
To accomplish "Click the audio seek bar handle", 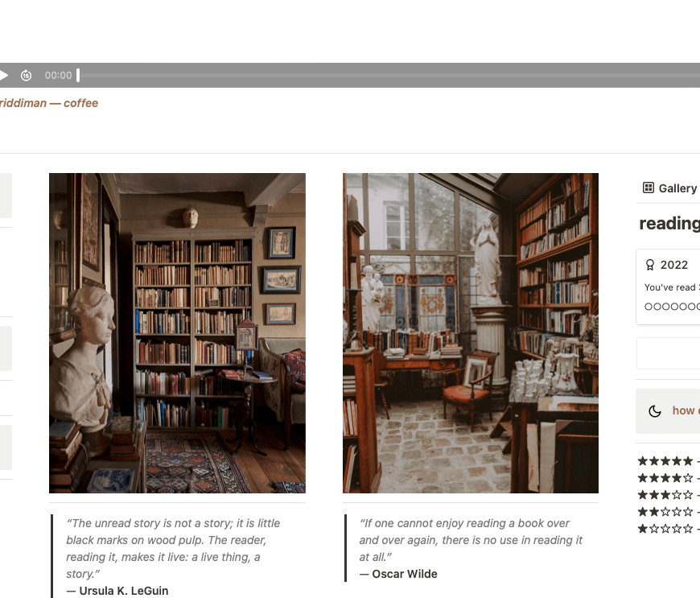I will coord(78,75).
